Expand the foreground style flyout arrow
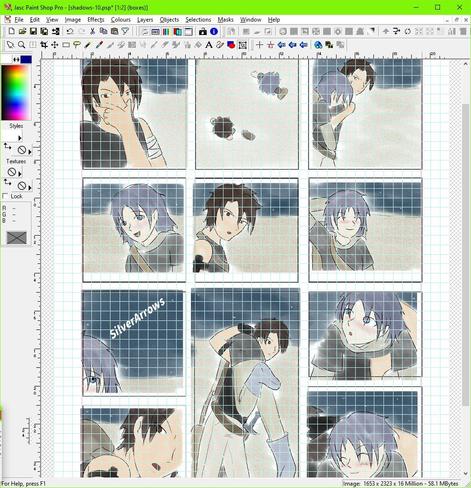Viewport: 471px width, 488px height. [19, 138]
